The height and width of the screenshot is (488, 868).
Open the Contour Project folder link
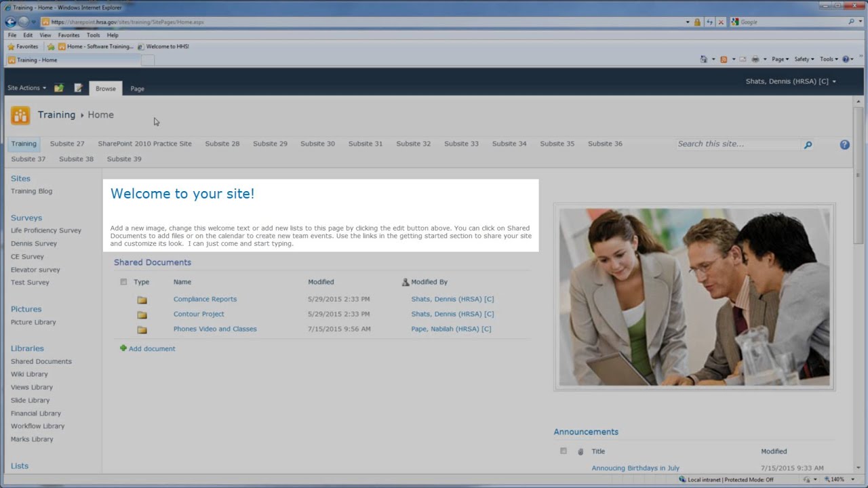[x=199, y=314]
